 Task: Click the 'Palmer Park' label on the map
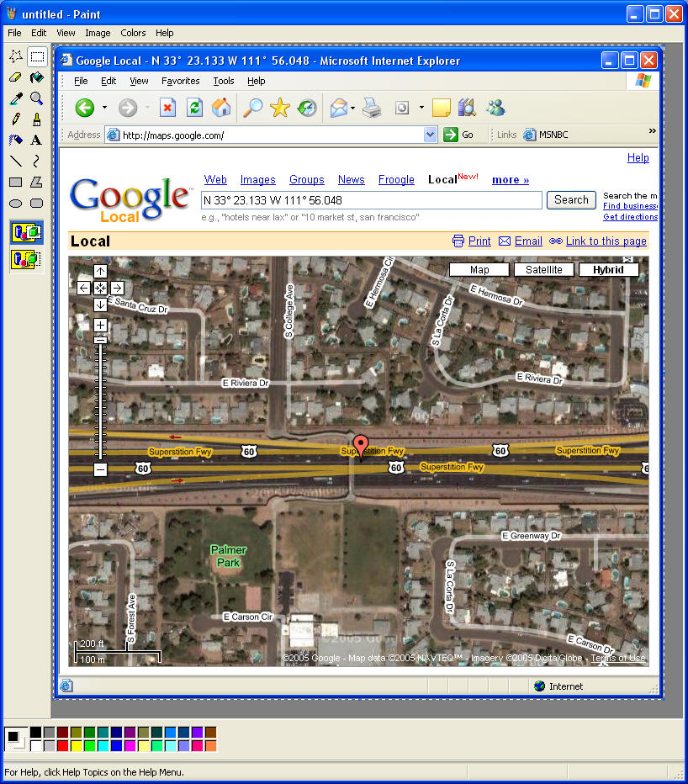click(x=229, y=556)
